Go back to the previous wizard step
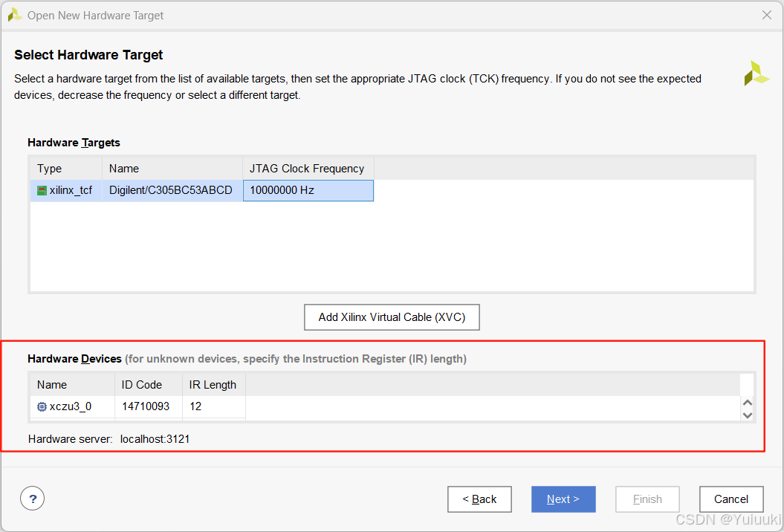 pyautogui.click(x=479, y=499)
